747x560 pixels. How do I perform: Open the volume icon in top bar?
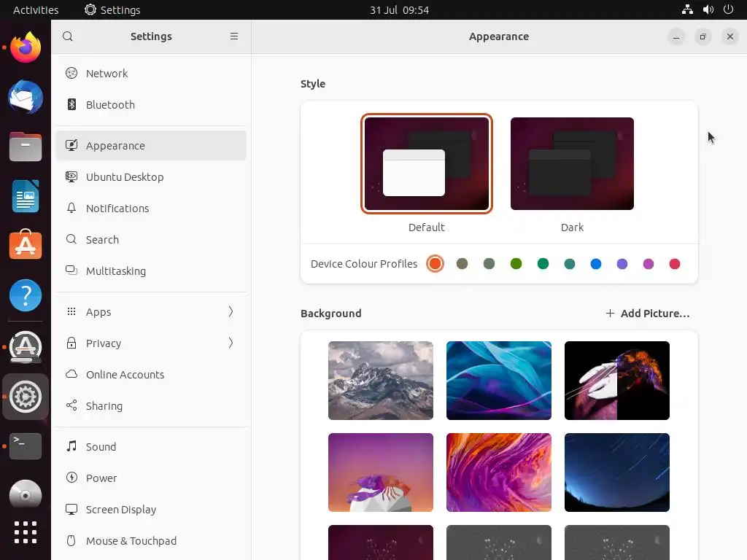pos(708,9)
